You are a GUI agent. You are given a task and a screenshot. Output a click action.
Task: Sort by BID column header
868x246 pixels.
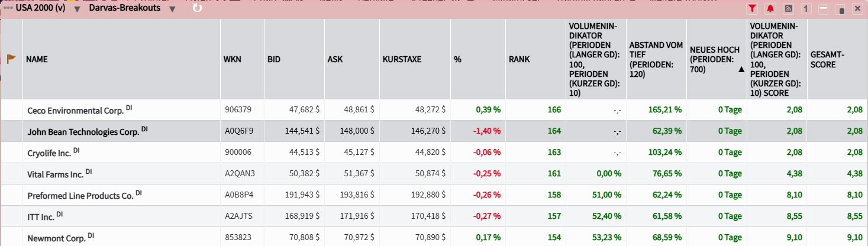274,60
